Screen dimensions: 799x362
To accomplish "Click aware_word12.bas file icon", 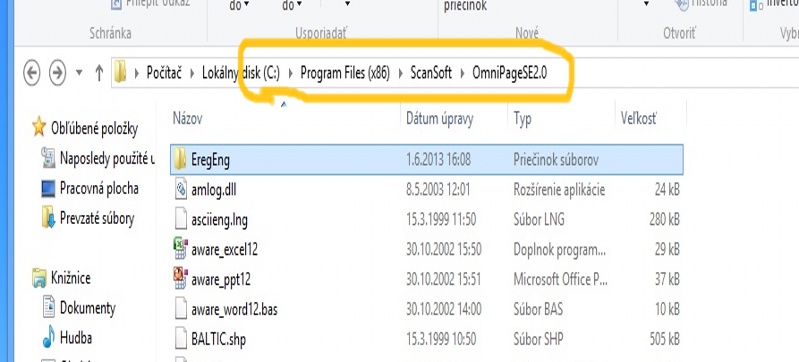I will pyautogui.click(x=181, y=308).
